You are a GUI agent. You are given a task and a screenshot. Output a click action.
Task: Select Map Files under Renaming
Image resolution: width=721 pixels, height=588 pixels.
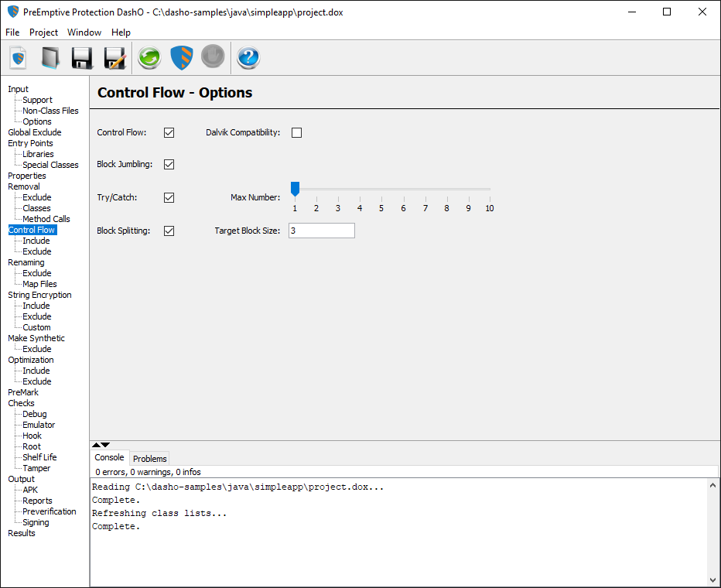pos(39,284)
